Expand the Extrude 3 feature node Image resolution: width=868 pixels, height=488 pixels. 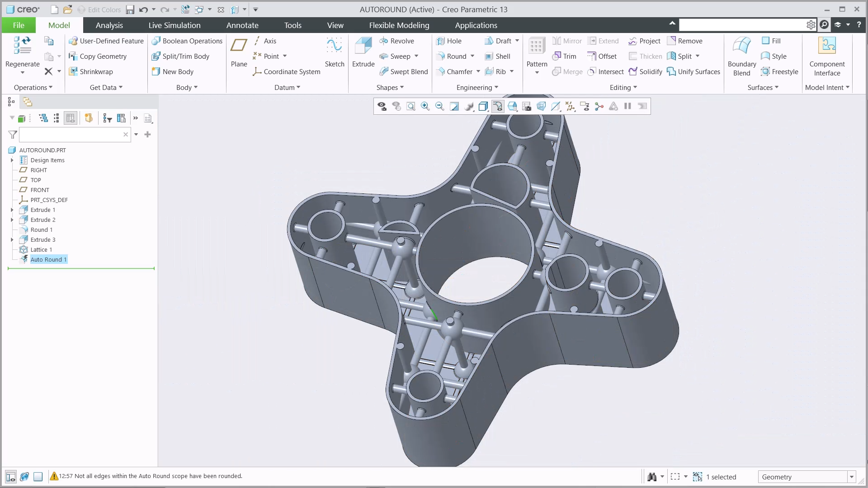(x=12, y=239)
